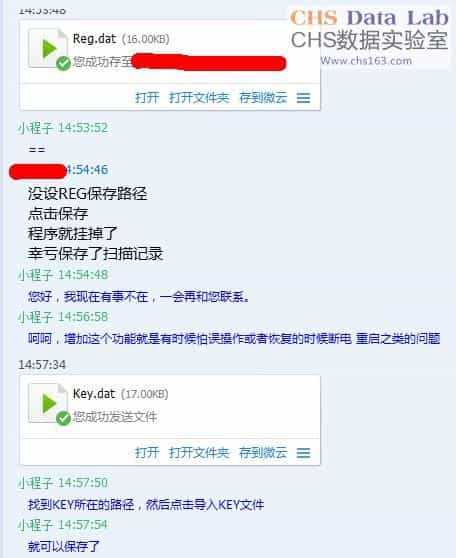Save Key.dat with 存到微云
456x558 pixels.
coord(263,453)
